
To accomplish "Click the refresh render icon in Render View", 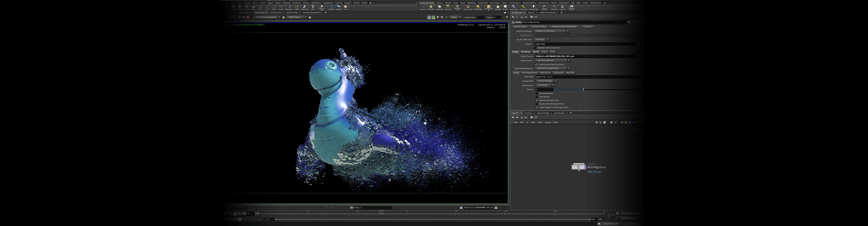I will tap(239, 17).
